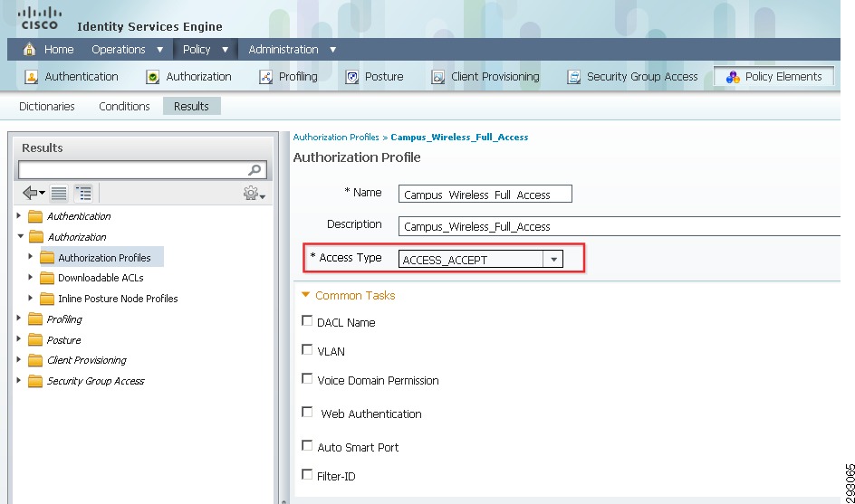Click the Campus_Wireless_Full_Access breadcrumb link

click(459, 138)
